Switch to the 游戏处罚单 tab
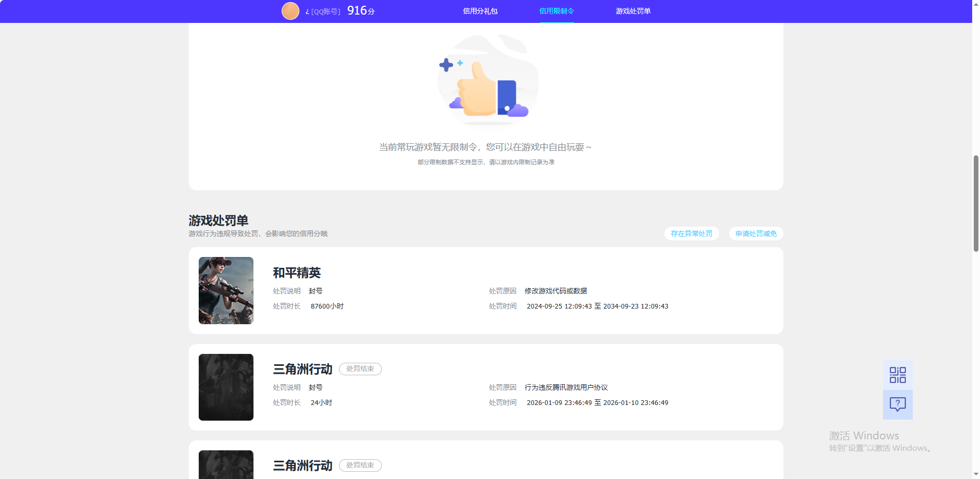This screenshot has width=980, height=479. point(633,11)
